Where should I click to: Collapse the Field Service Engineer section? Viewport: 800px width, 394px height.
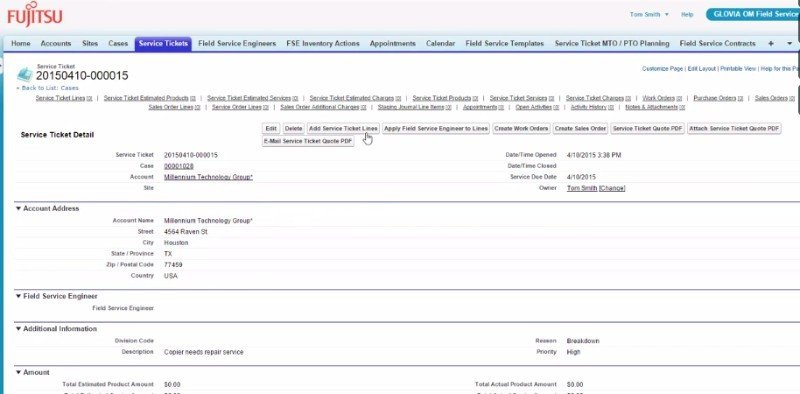point(18,296)
